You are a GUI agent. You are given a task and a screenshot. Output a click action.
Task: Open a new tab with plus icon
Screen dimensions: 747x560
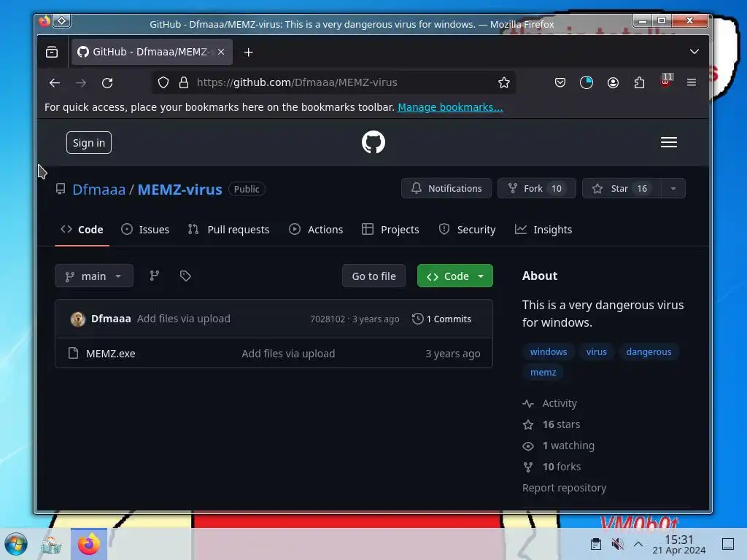248,52
